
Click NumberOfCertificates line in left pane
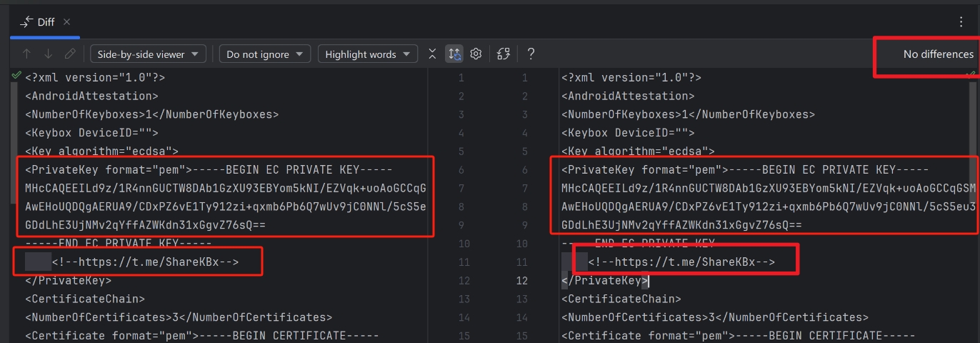[x=179, y=318]
